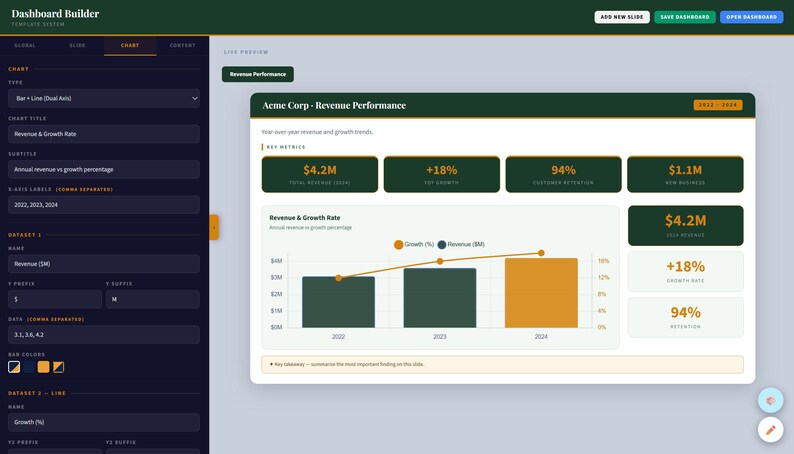The image size is (794, 454).
Task: Edit the Chart Title input field
Action: pyautogui.click(x=104, y=134)
